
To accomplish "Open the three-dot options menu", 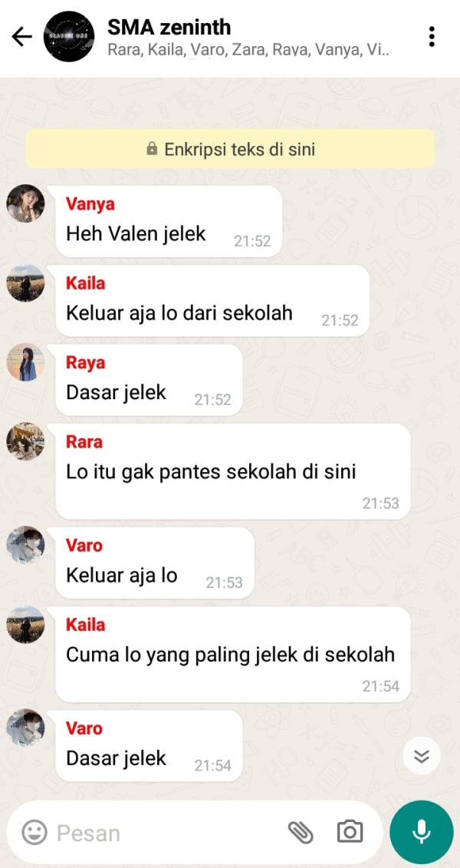I will (432, 37).
